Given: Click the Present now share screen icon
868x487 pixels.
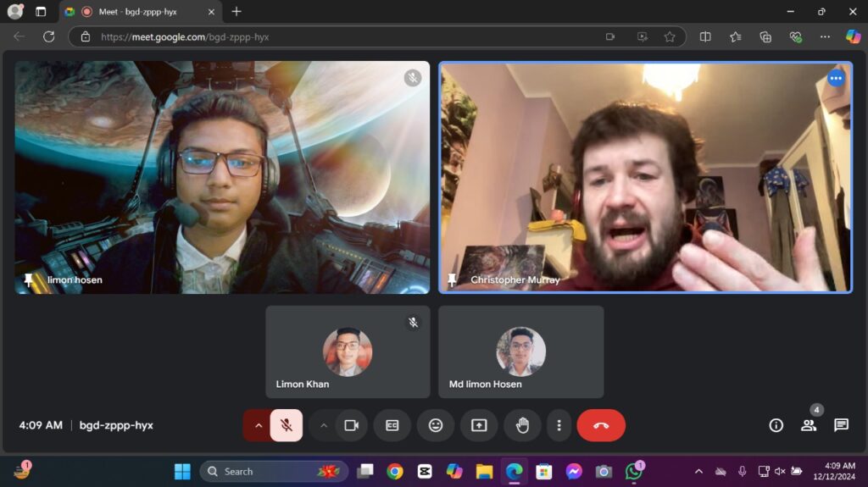Looking at the screenshot, I should 479,425.
